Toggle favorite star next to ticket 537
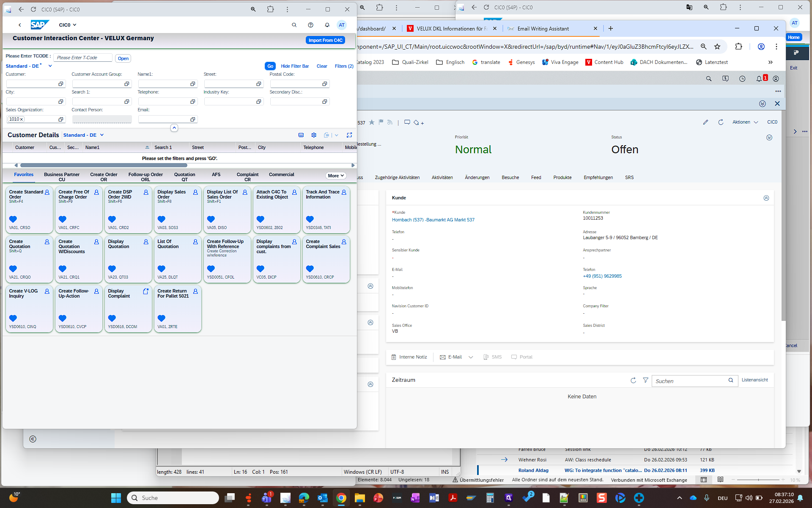The width and height of the screenshot is (812, 508). click(372, 122)
